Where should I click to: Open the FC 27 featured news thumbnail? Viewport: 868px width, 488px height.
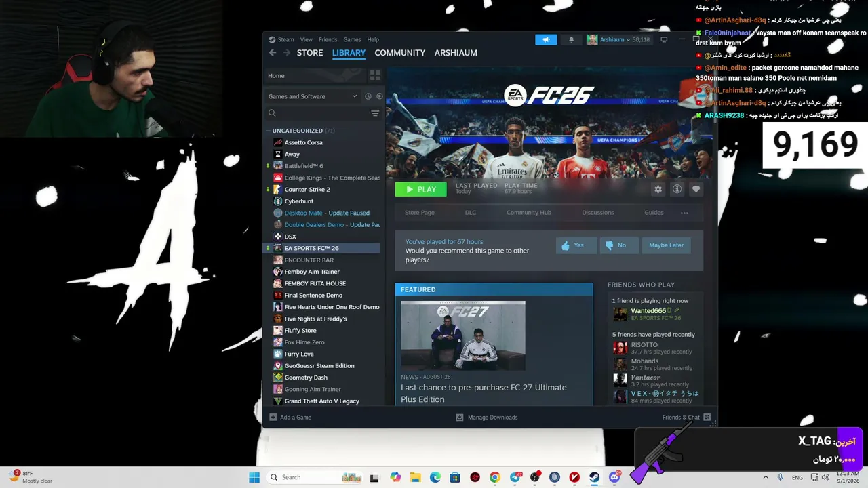click(x=462, y=335)
